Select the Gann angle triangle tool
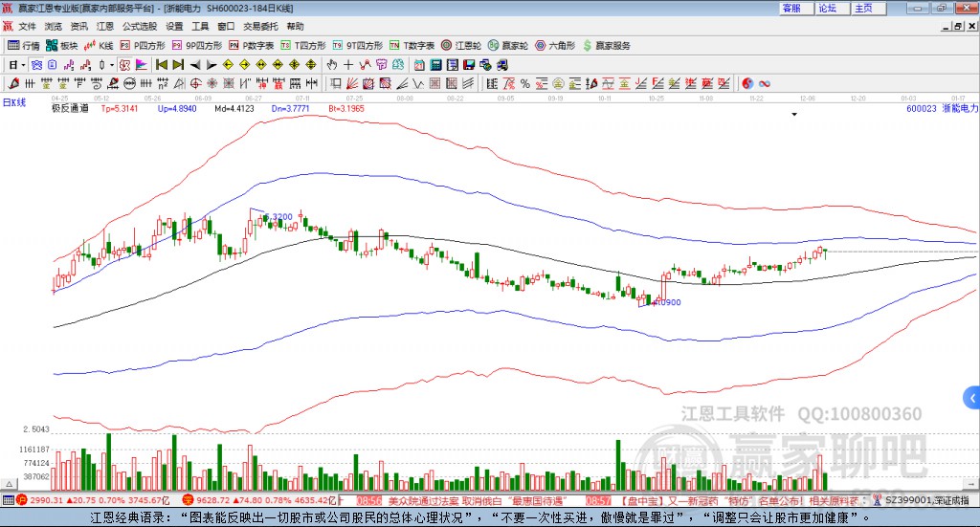The image size is (980, 527). click(x=179, y=83)
